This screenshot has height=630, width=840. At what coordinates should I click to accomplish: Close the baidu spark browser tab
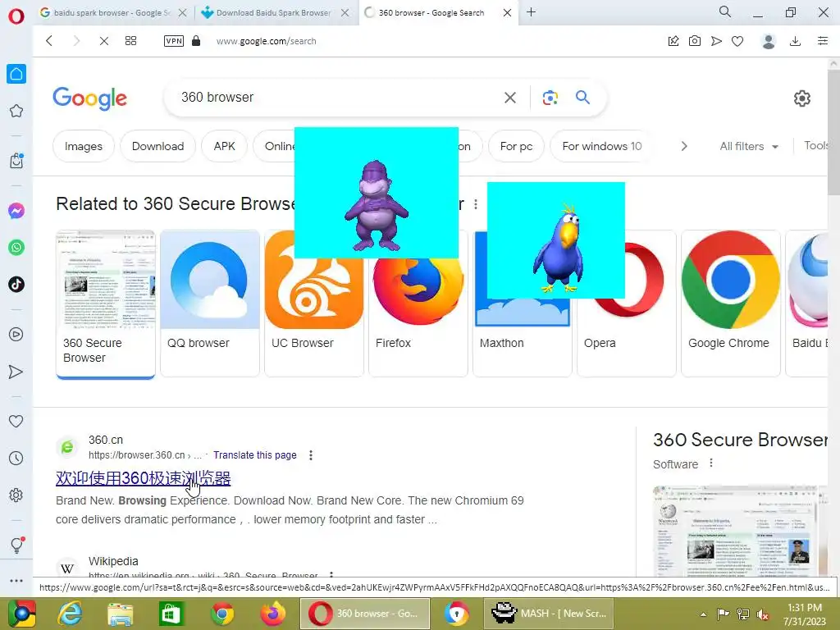183,12
